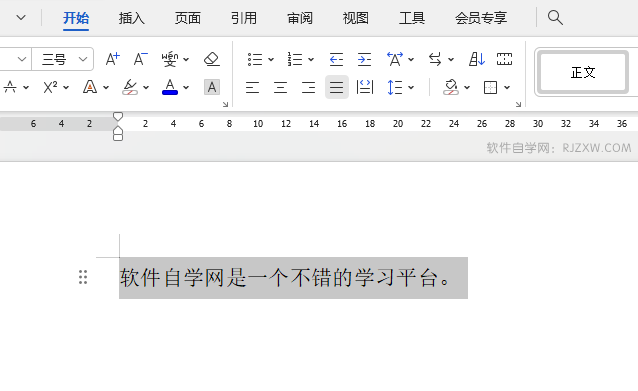This screenshot has height=391, width=638.
Task: Apply paragraph shading fill
Action: pyautogui.click(x=451, y=87)
